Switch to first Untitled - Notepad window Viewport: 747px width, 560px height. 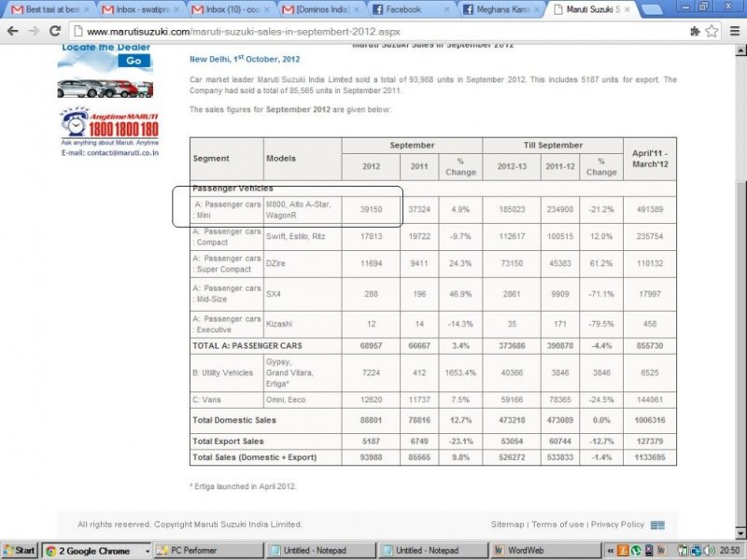[x=321, y=551]
